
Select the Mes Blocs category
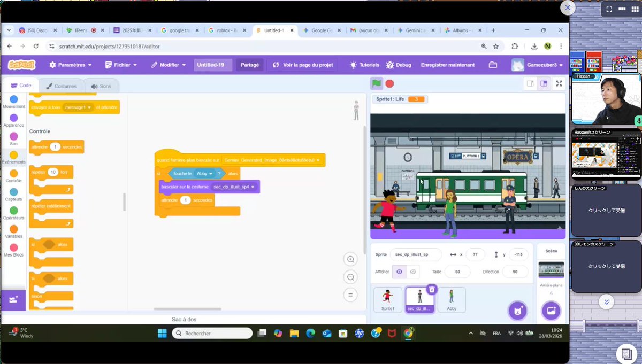[x=13, y=251]
